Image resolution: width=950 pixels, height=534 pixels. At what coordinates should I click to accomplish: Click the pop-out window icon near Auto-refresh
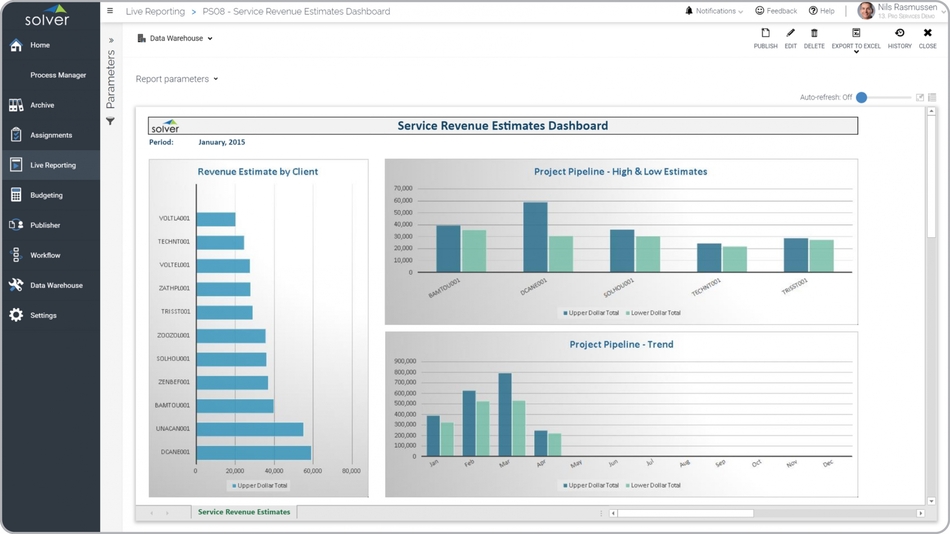click(920, 98)
